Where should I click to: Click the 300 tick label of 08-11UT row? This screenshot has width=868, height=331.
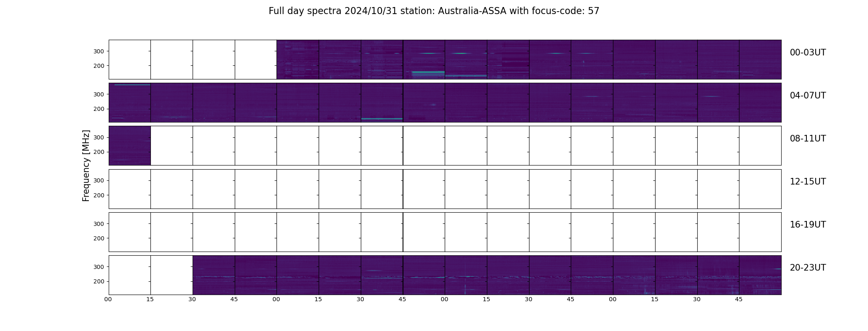pyautogui.click(x=99, y=137)
